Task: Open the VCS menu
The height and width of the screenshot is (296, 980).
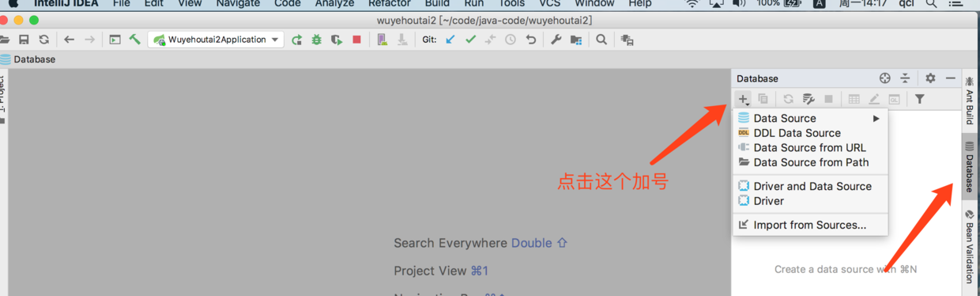Action: (549, 3)
